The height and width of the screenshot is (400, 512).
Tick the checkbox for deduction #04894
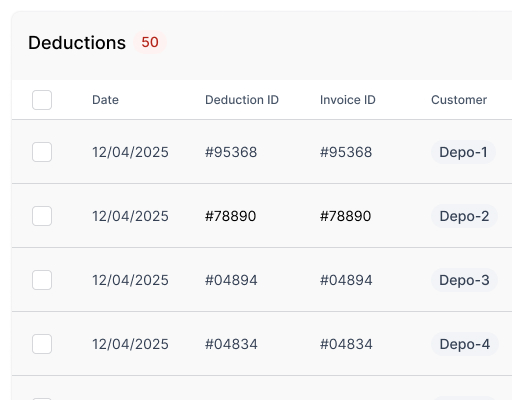point(42,280)
